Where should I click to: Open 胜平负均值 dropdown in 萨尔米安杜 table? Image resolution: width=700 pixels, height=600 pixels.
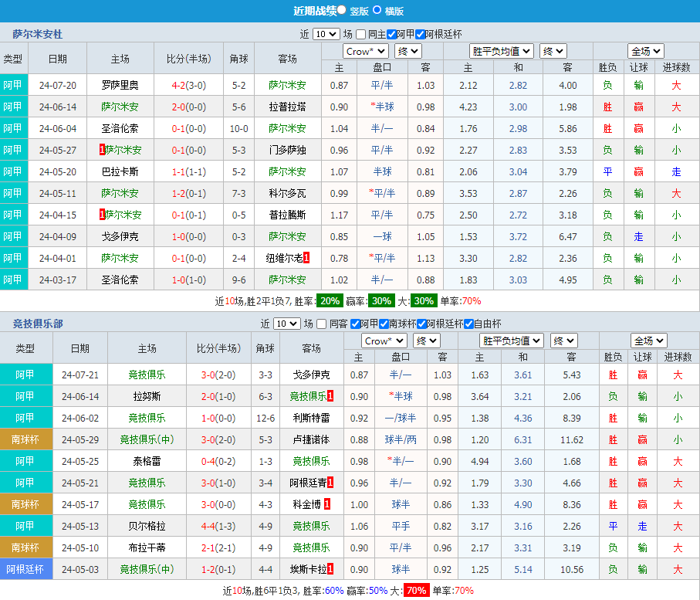point(502,51)
